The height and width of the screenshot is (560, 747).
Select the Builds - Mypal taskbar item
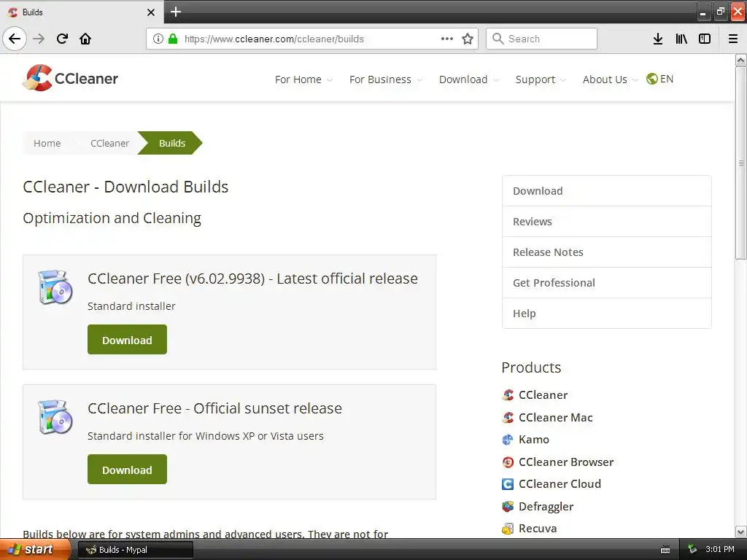(135, 550)
